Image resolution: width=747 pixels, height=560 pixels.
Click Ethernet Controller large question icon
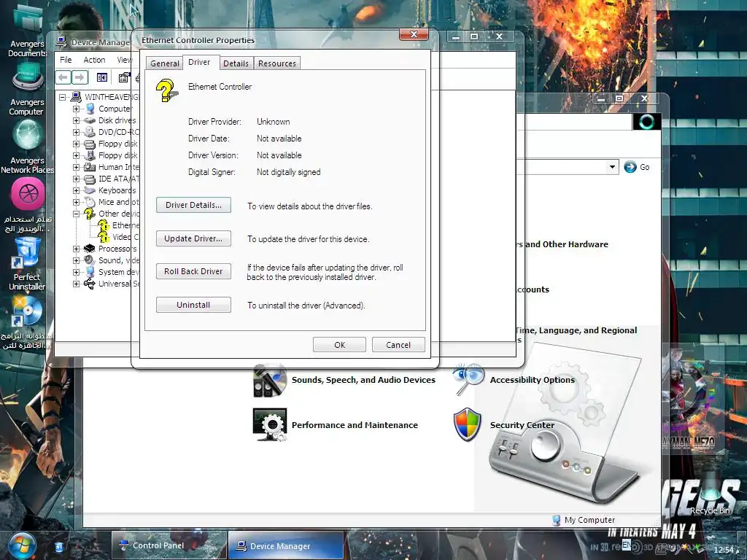pyautogui.click(x=166, y=90)
